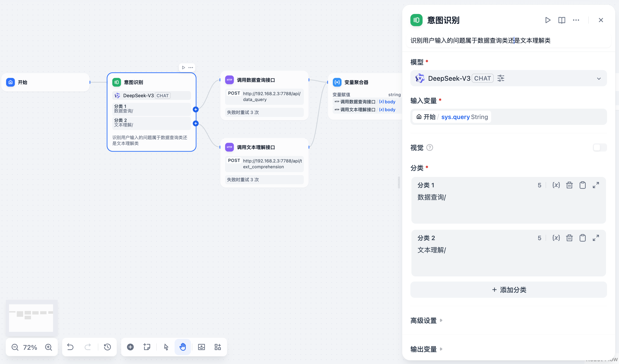This screenshot has height=364, width=619.
Task: Delete 分类 1 with its trash icon
Action: pyautogui.click(x=569, y=185)
